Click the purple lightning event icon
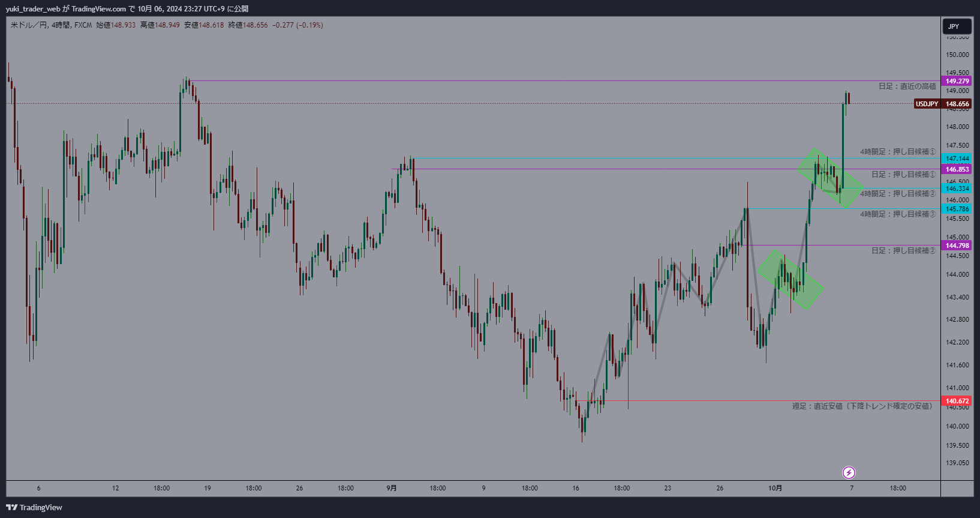The width and height of the screenshot is (980, 518). (849, 472)
